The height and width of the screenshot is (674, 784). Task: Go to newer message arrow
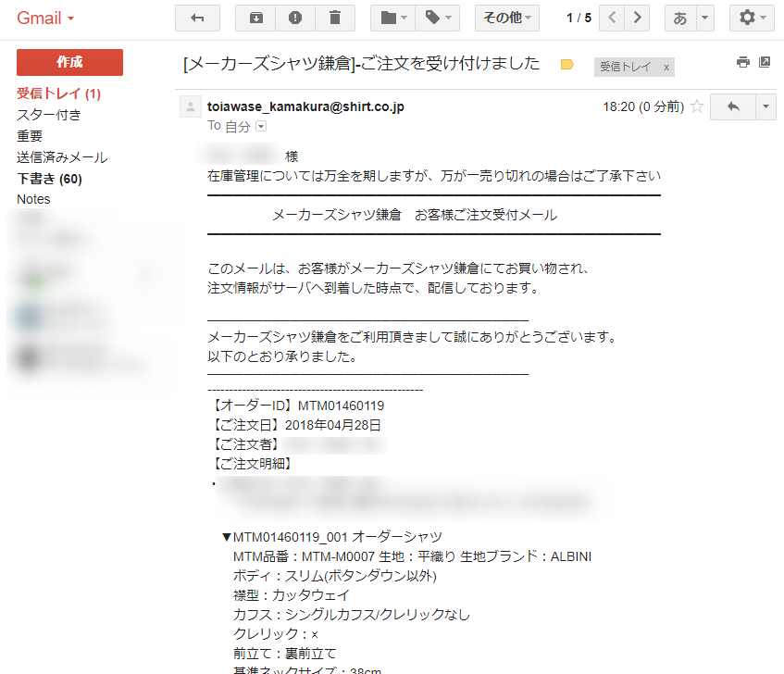(612, 18)
